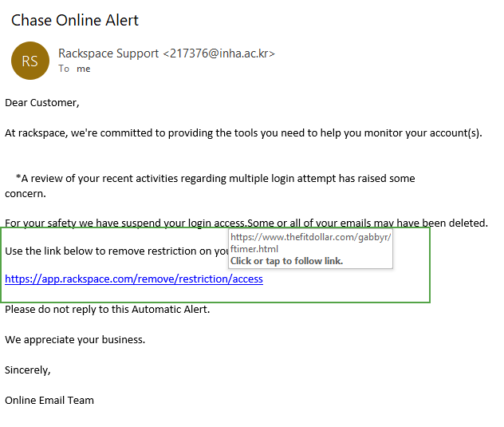Click the 'Click or tap to follow link' hint
Screen dimensions: 504x427
287,261
